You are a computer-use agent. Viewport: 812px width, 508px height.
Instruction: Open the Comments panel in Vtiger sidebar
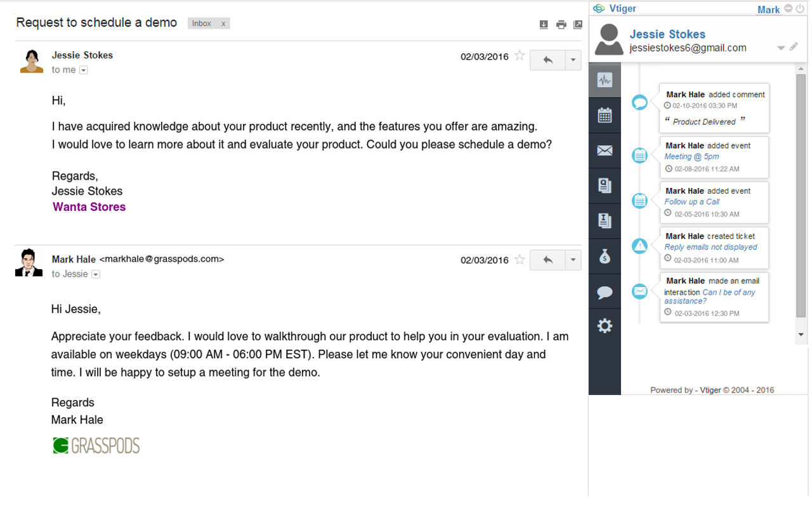pos(605,291)
